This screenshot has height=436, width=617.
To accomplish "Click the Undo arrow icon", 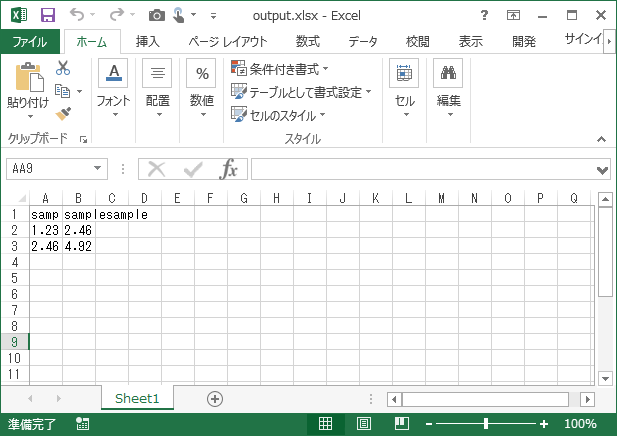I will (77, 15).
